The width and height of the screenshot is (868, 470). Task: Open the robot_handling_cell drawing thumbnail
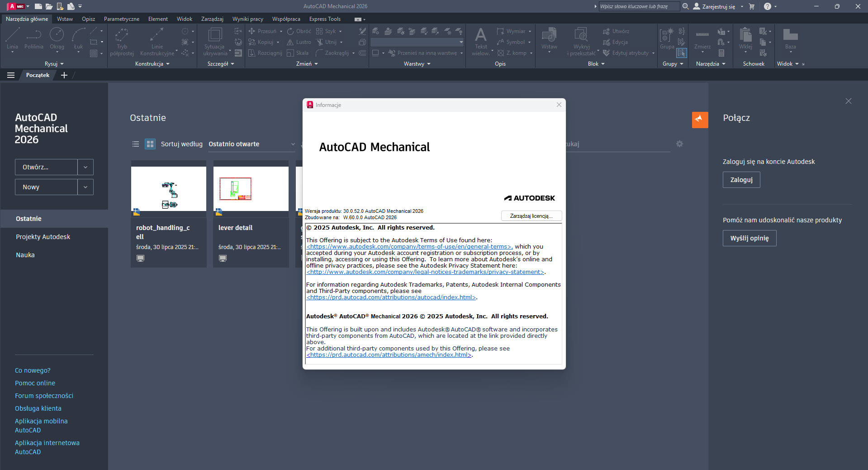coord(169,189)
